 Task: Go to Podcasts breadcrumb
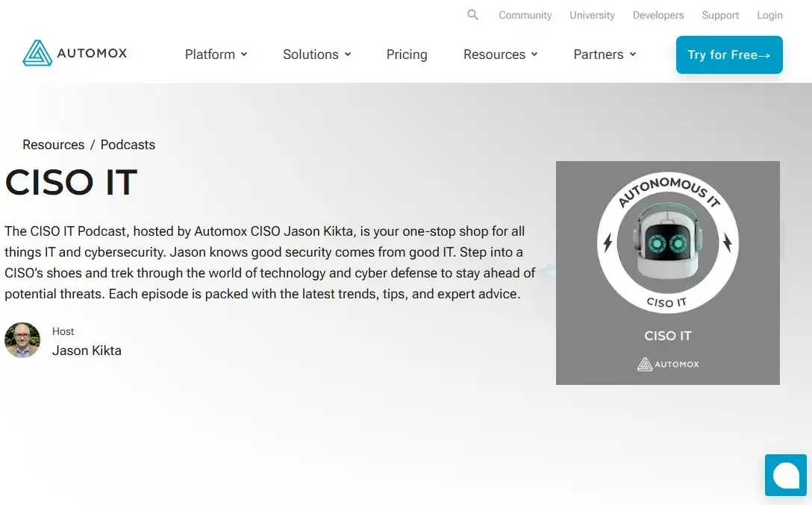[128, 145]
